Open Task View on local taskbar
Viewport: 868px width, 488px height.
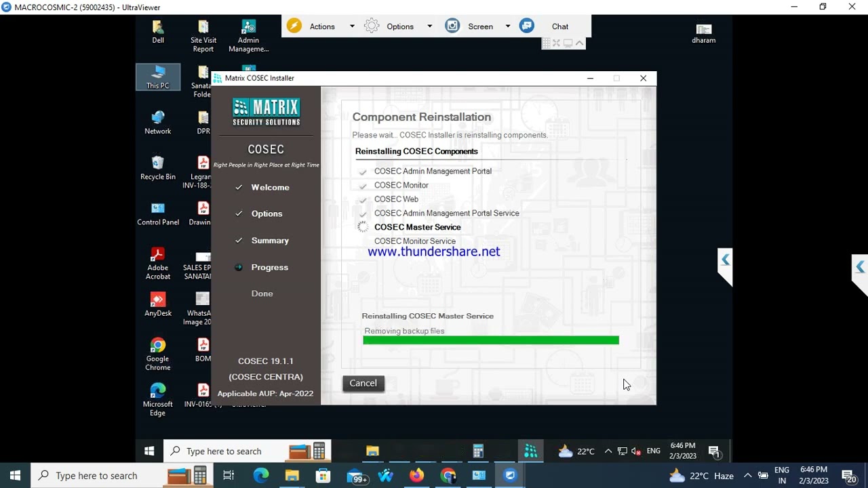(229, 476)
